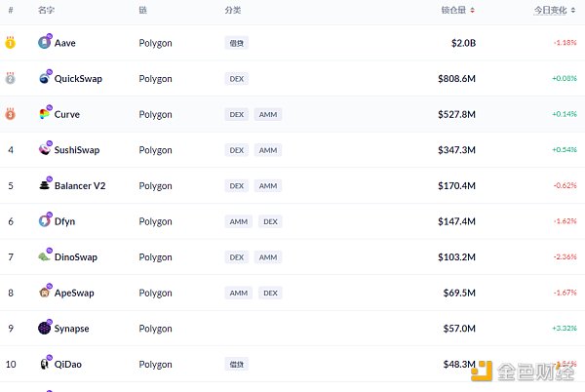The width and height of the screenshot is (585, 392).
Task: Click Polygon chain in SushiSwap row
Action: click(x=155, y=150)
